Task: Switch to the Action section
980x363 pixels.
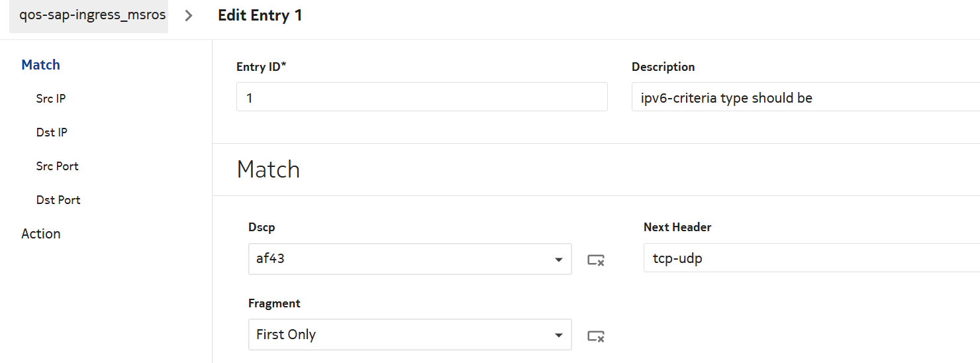Action: (41, 234)
